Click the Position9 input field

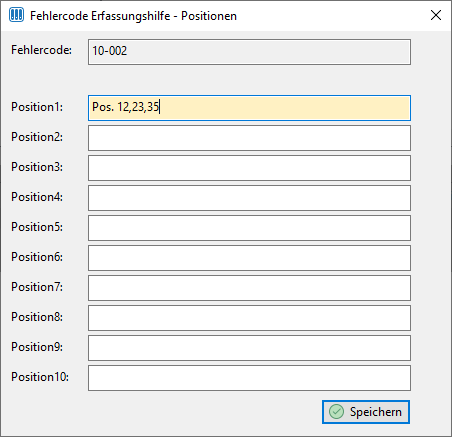pyautogui.click(x=249, y=348)
